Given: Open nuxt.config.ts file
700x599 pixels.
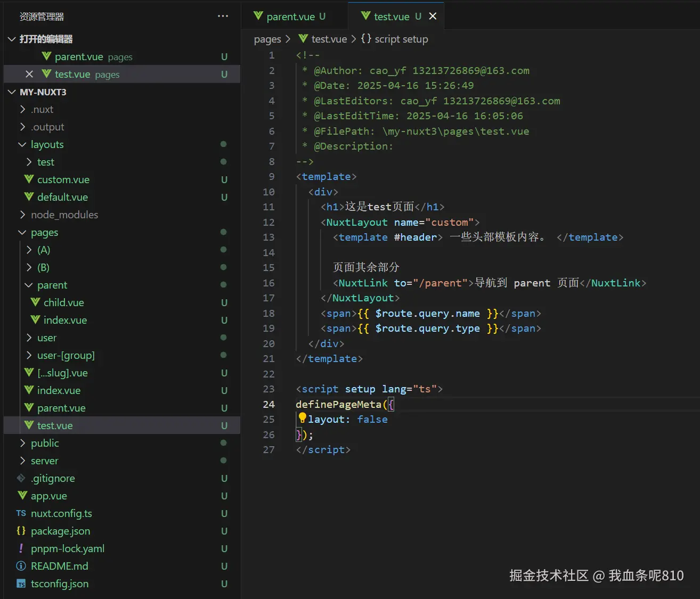Looking at the screenshot, I should [x=122, y=513].
